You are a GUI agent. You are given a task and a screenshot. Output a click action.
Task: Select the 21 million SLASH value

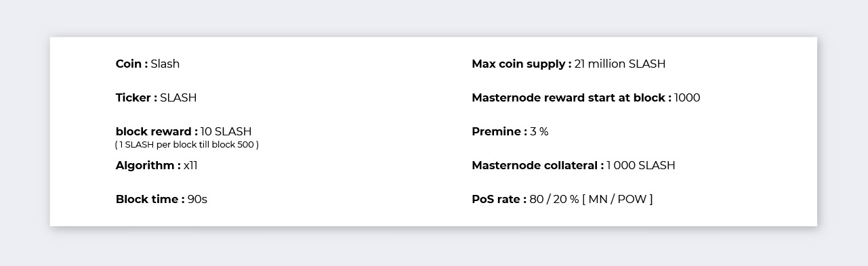tap(620, 64)
